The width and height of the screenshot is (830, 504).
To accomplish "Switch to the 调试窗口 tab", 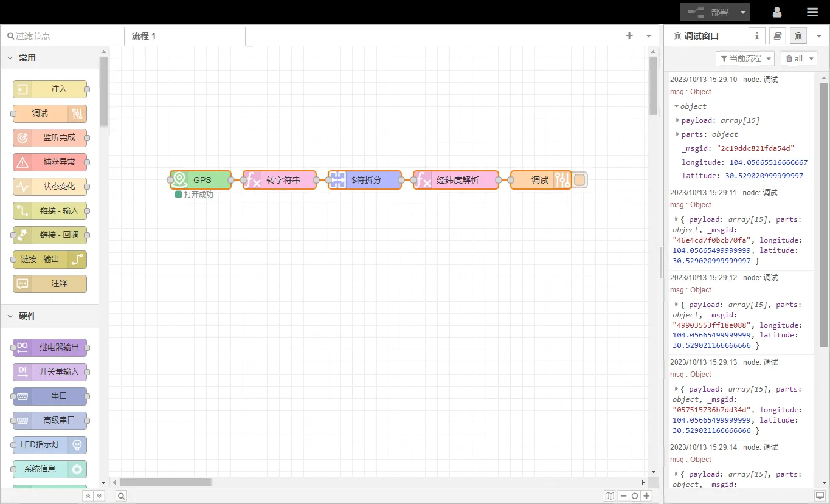I will (702, 36).
